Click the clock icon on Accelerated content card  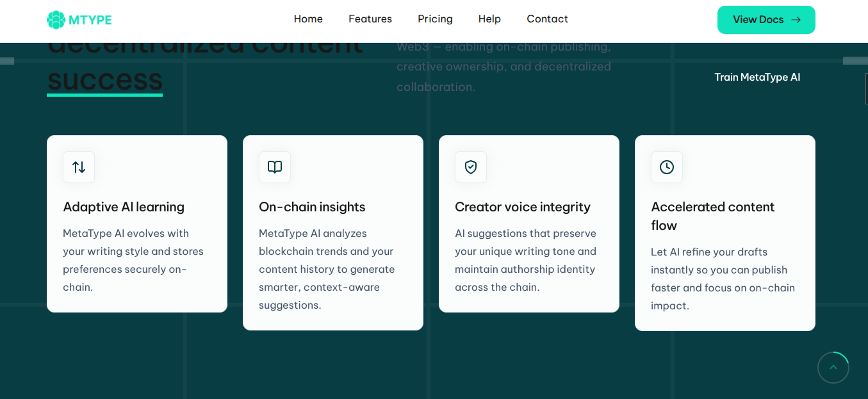(x=667, y=167)
